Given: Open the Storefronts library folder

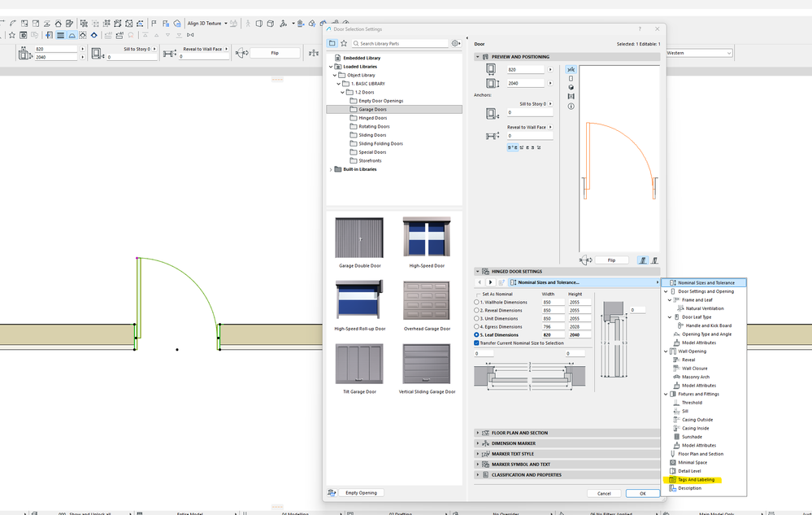Looking at the screenshot, I should pyautogui.click(x=370, y=160).
